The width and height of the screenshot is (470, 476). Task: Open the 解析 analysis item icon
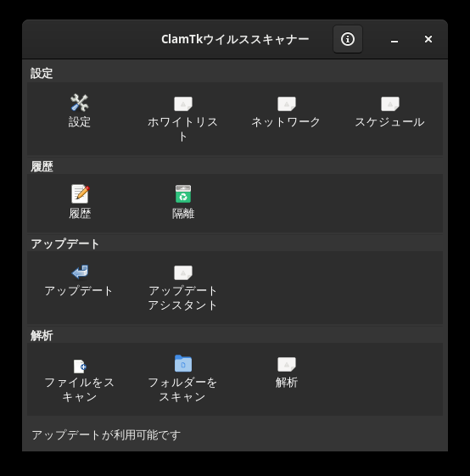tap(286, 364)
